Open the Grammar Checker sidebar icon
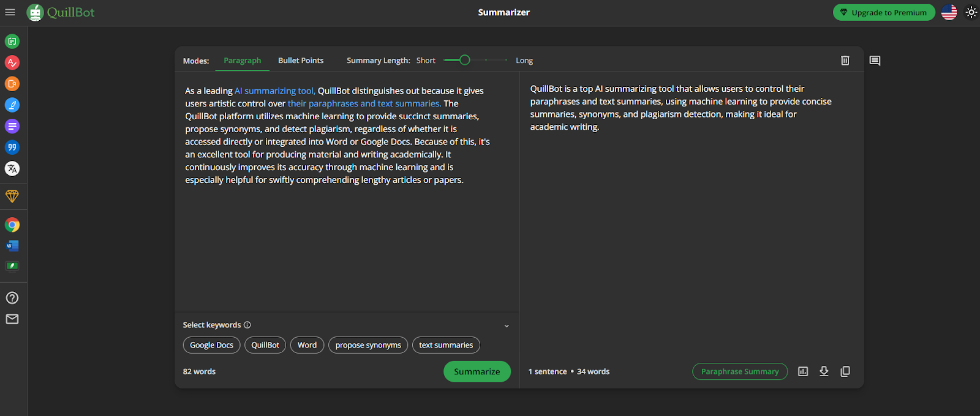The image size is (980, 416). (x=12, y=62)
